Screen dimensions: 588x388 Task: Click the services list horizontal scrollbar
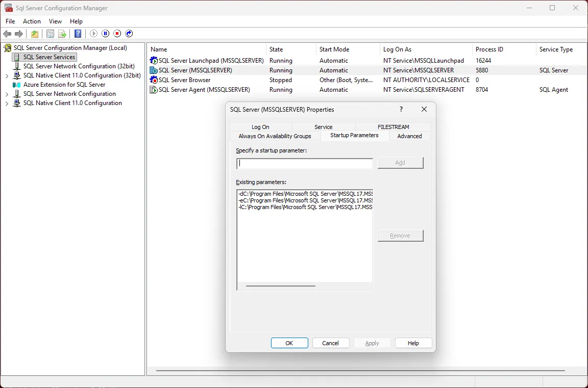tap(360, 370)
